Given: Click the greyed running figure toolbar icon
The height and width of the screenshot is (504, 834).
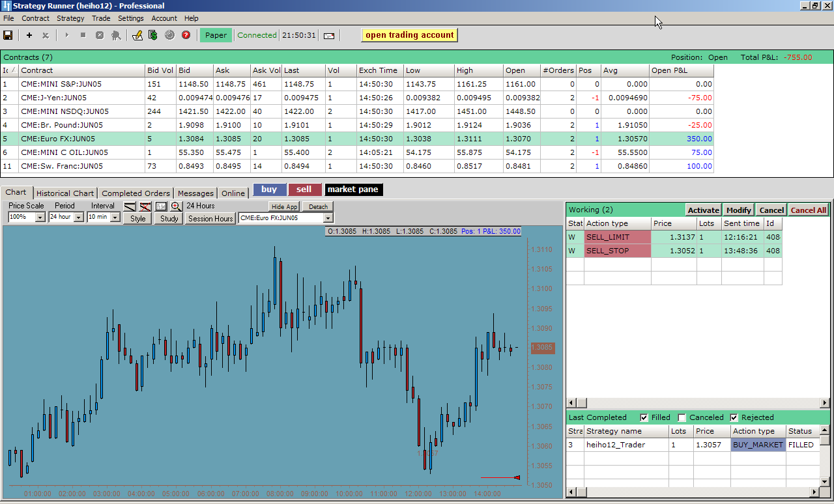Looking at the screenshot, I should [116, 35].
